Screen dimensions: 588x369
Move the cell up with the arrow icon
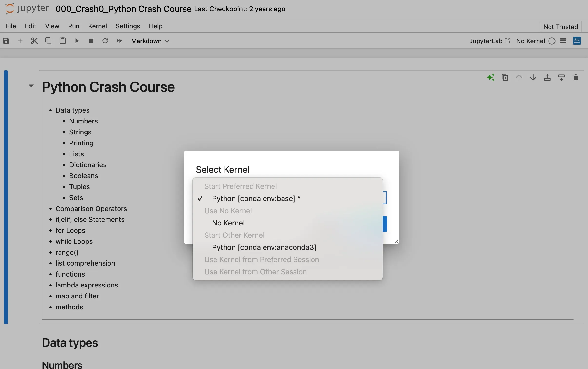click(x=519, y=78)
